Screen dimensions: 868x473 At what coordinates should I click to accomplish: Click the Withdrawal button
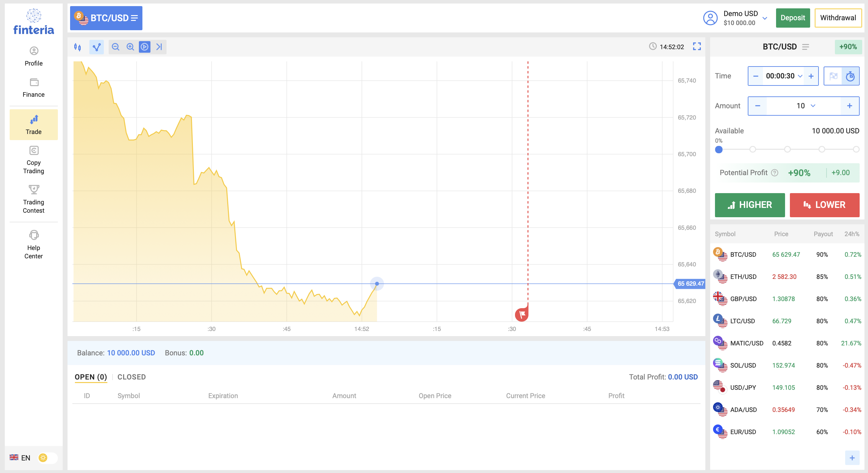(x=838, y=18)
